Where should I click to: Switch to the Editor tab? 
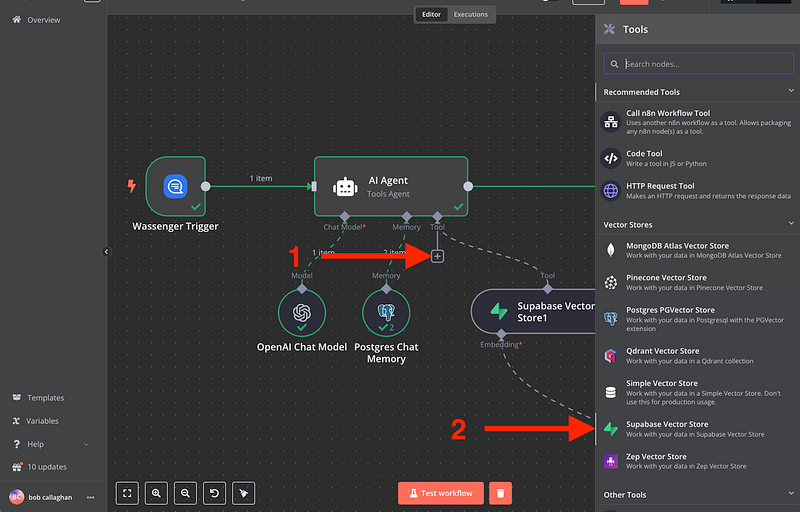[431, 15]
